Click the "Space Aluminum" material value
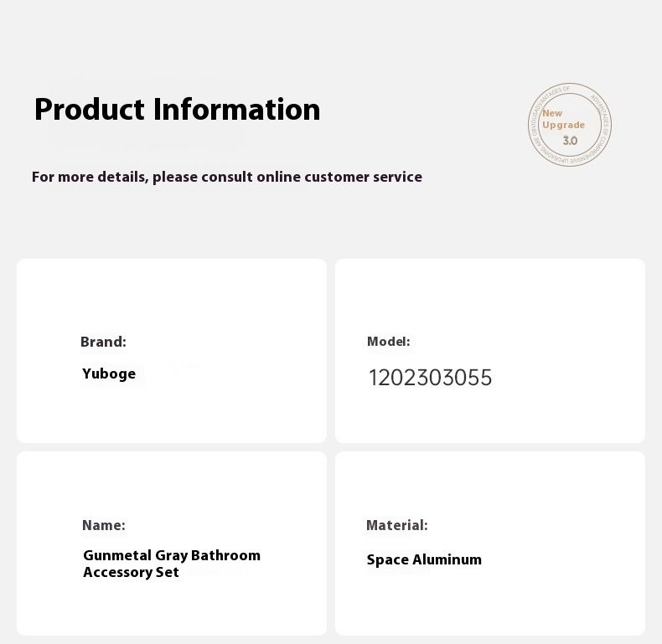The width and height of the screenshot is (662, 644). (424, 559)
